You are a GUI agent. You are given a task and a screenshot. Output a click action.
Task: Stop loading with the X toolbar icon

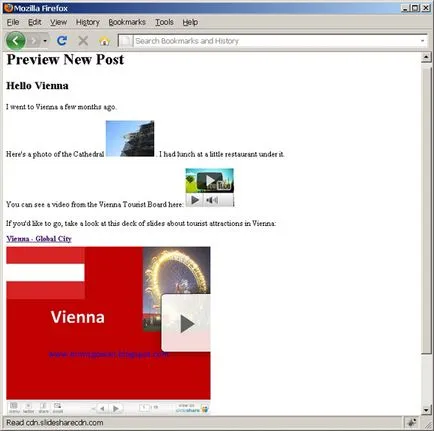[x=83, y=41]
